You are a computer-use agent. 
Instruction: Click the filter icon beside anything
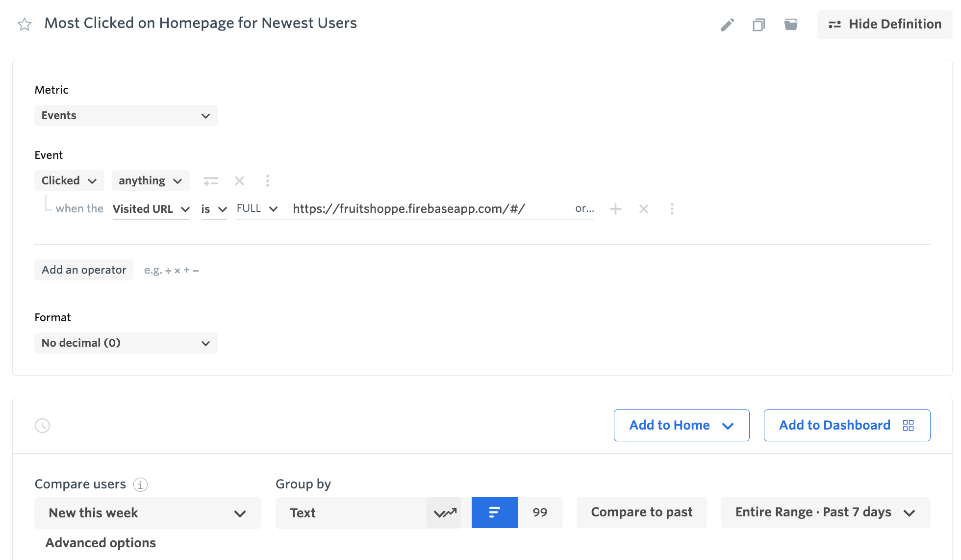pos(211,181)
